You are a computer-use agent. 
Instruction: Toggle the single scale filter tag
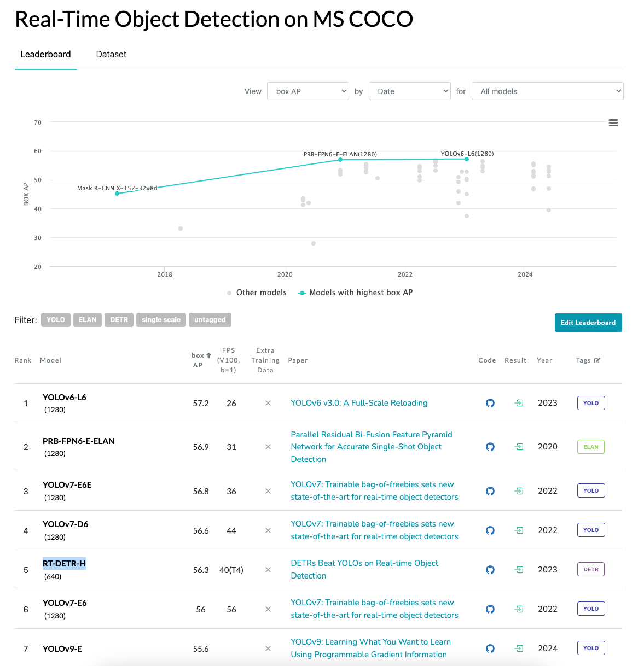(x=161, y=320)
